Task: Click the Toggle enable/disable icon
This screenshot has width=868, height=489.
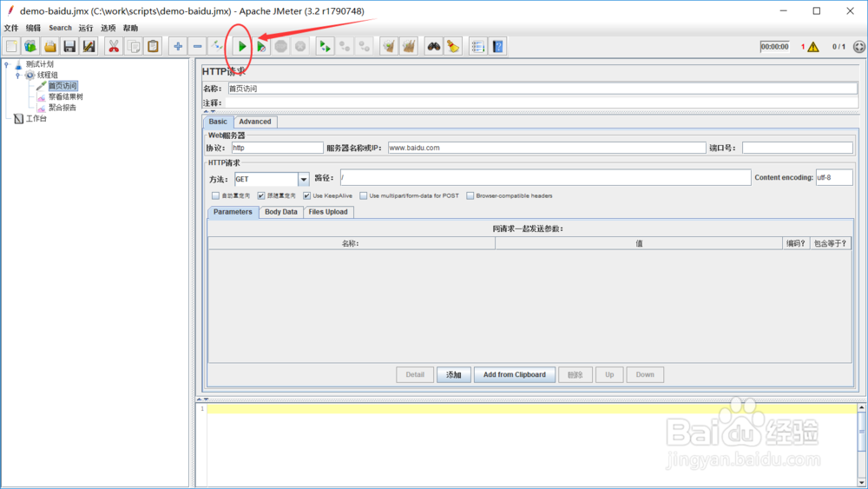Action: (x=216, y=47)
